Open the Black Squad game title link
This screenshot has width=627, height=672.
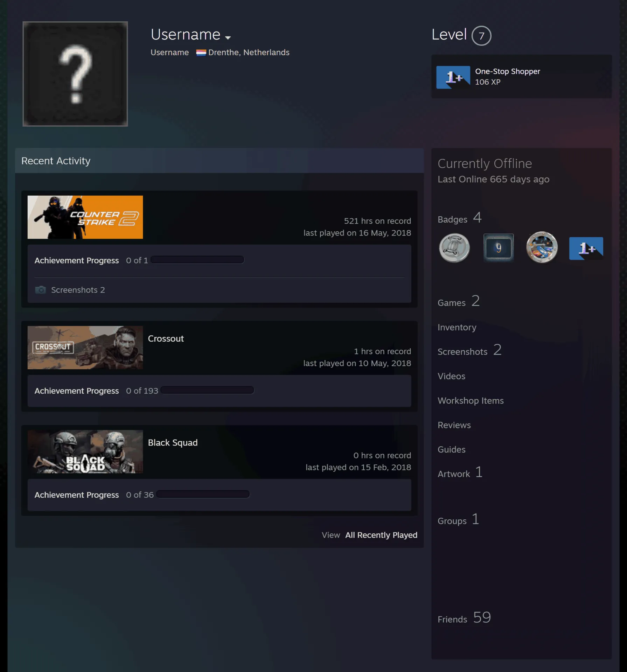tap(173, 443)
